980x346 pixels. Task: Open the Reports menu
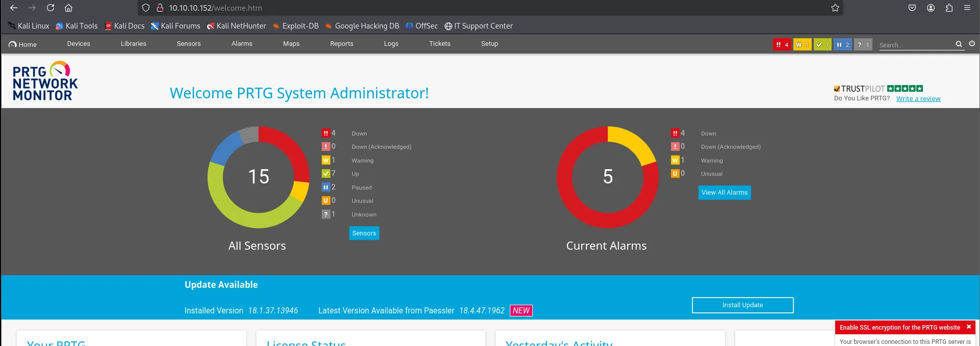click(x=342, y=44)
